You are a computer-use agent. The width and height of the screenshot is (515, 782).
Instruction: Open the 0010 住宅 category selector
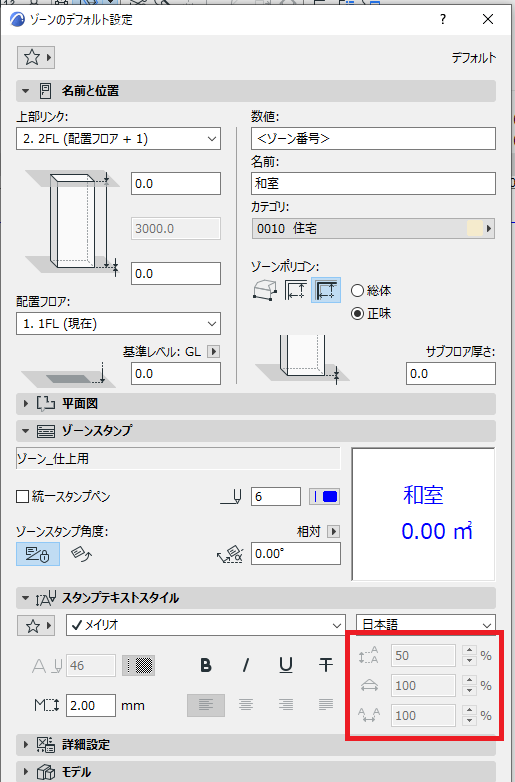(x=373, y=229)
